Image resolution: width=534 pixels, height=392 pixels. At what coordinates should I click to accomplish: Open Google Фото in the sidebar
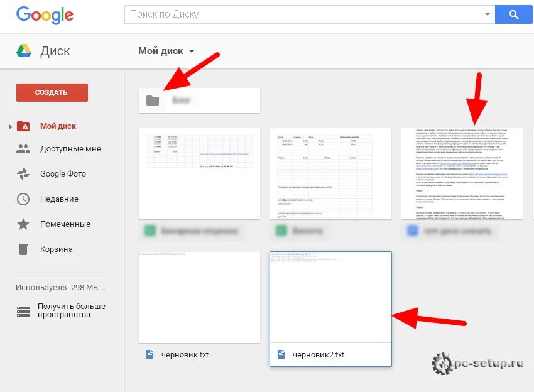pos(63,174)
